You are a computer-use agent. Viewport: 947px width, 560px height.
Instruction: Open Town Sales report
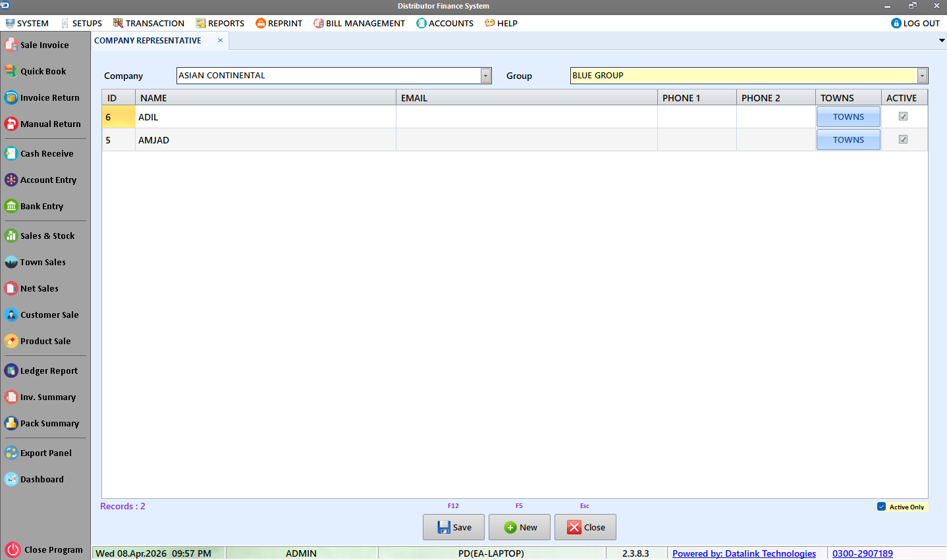click(x=36, y=262)
